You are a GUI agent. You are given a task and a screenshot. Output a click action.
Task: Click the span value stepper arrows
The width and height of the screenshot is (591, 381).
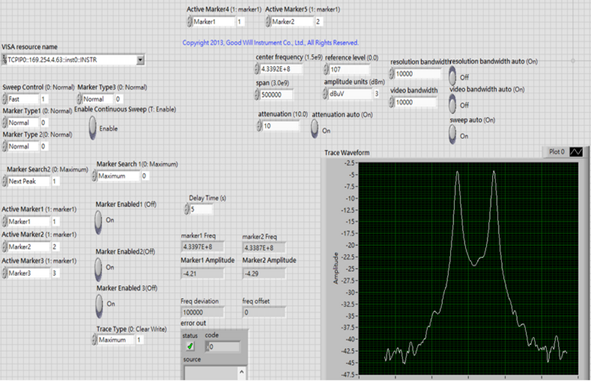(x=258, y=95)
